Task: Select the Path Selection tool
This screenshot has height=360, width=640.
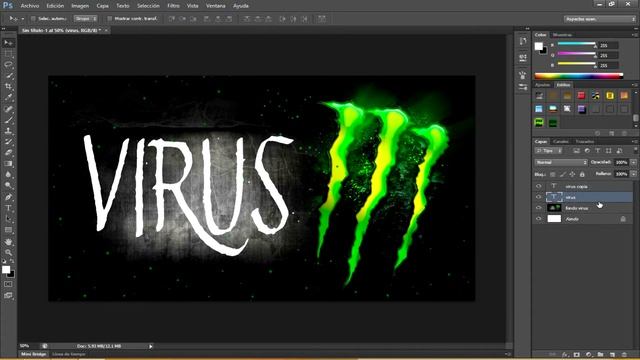Action: click(x=8, y=219)
